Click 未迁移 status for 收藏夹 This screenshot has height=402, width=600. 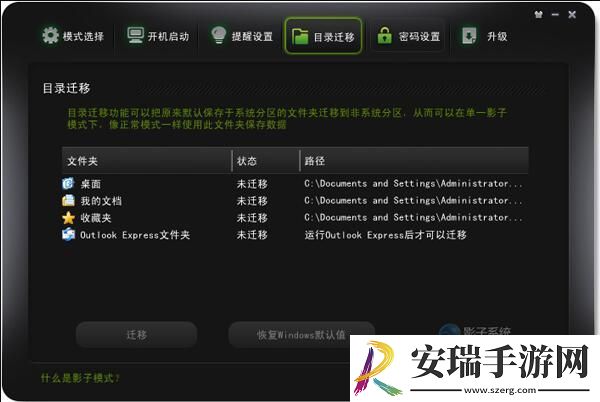tap(252, 218)
